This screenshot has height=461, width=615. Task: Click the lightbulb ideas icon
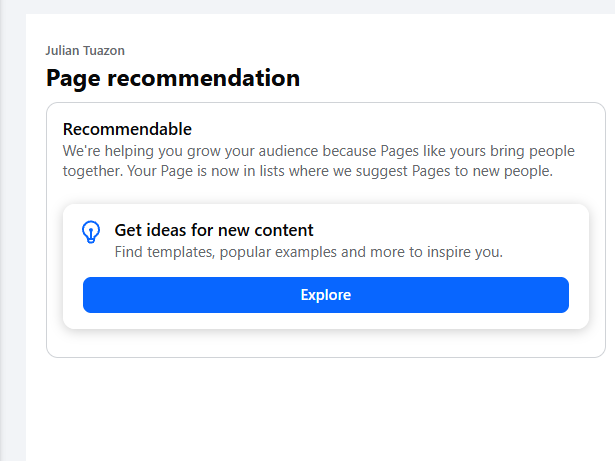click(91, 232)
